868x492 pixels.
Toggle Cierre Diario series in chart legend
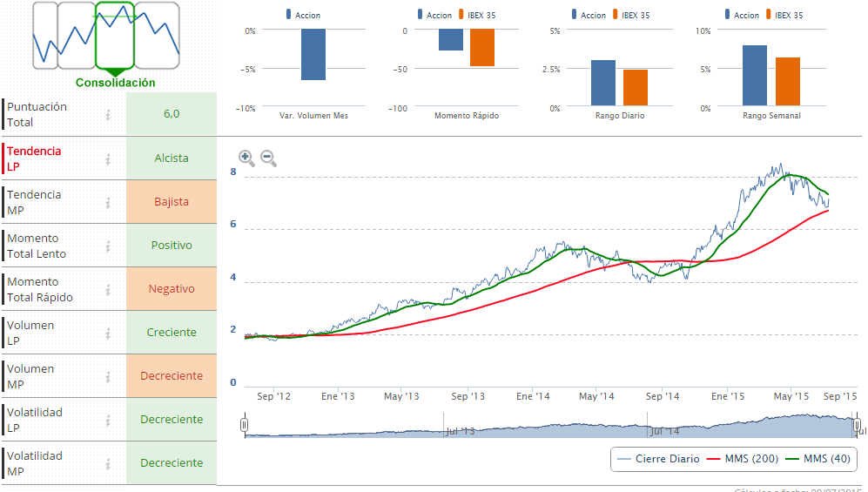(658, 459)
